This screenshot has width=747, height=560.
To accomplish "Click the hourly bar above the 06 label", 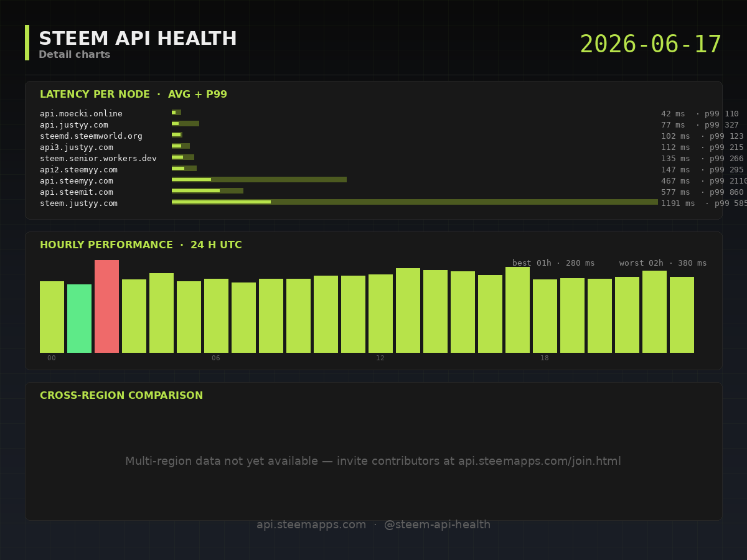I will 216,315.
